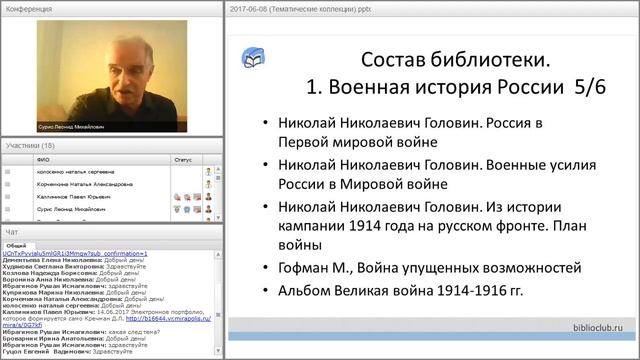Click slide bullet 'Россия в Первой мировой войне'

[411, 132]
